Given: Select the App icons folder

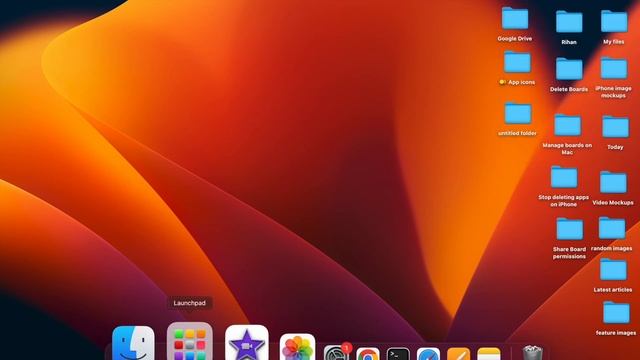Looking at the screenshot, I should click(x=517, y=62).
